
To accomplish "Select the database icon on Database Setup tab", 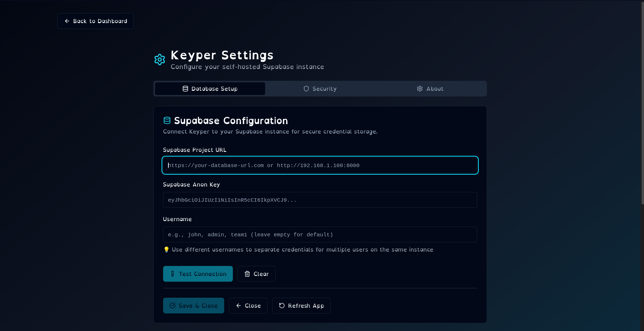I will [185, 89].
